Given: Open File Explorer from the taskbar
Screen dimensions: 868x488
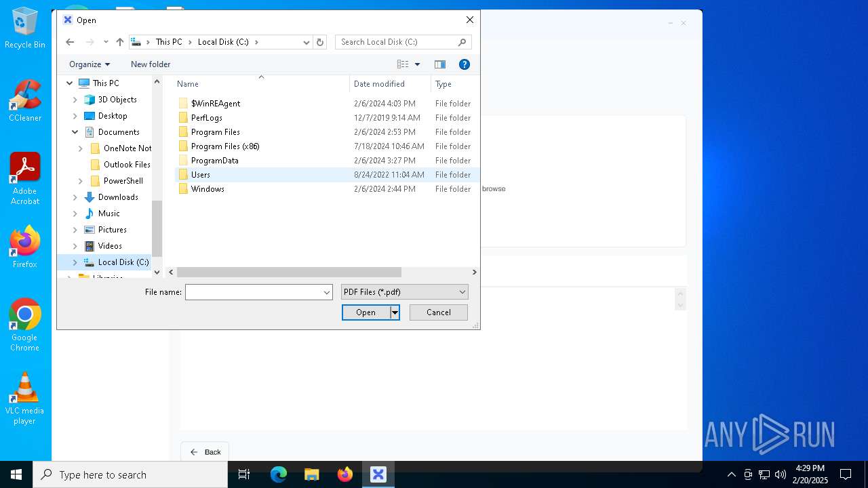Looking at the screenshot, I should (x=312, y=474).
